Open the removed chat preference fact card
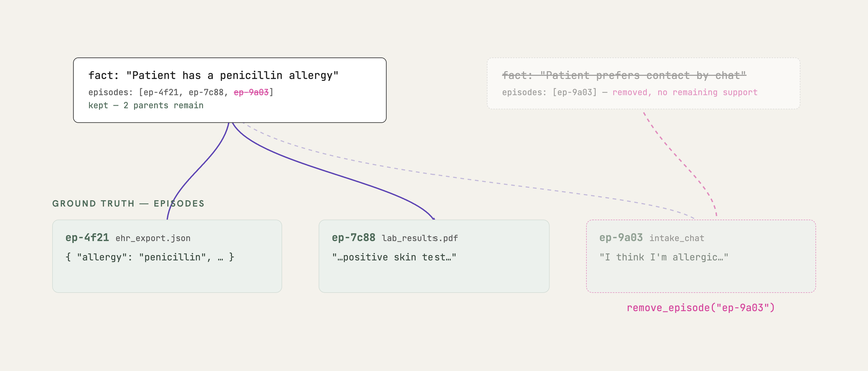Screen dimensions: 868x371 click(643, 83)
